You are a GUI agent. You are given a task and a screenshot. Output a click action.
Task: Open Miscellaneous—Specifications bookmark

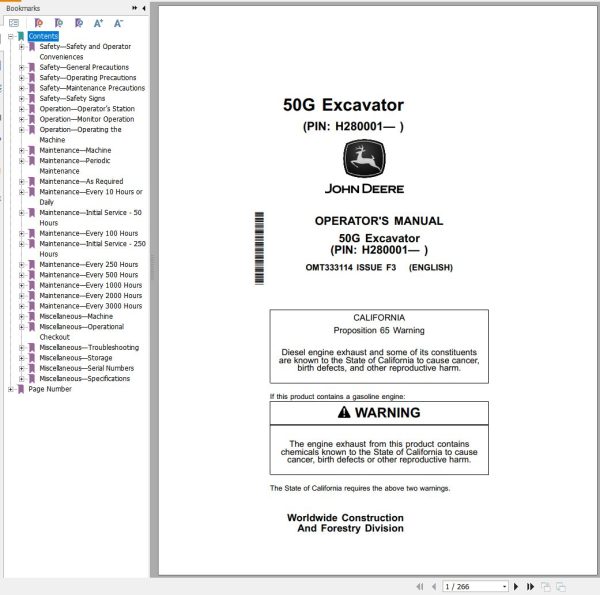point(85,378)
